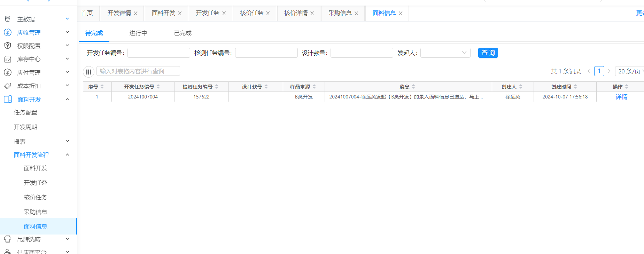This screenshot has width=644, height=254.
Task: Click the 开发任务编号 input field
Action: tap(158, 53)
